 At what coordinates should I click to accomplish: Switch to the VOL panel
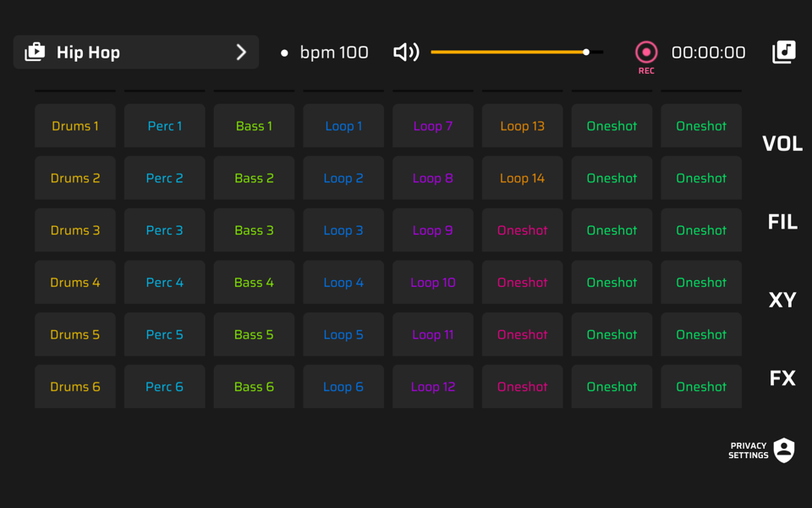[x=782, y=144]
